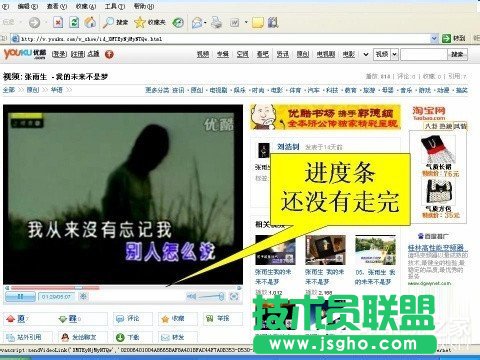The image size is (480, 360).
Task: Toggle fullscreen video icon
Action: 234,296
